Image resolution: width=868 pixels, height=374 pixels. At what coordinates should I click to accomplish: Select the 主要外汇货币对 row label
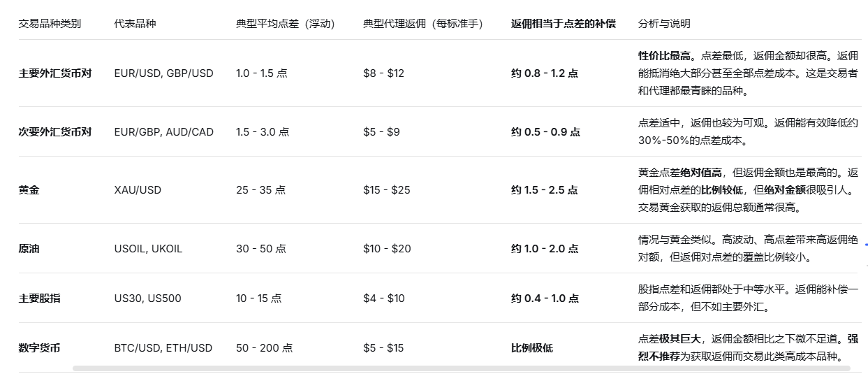tap(54, 73)
